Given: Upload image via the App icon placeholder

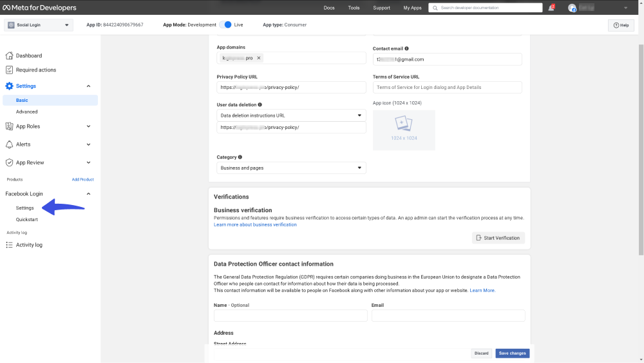Looking at the screenshot, I should click(x=404, y=130).
